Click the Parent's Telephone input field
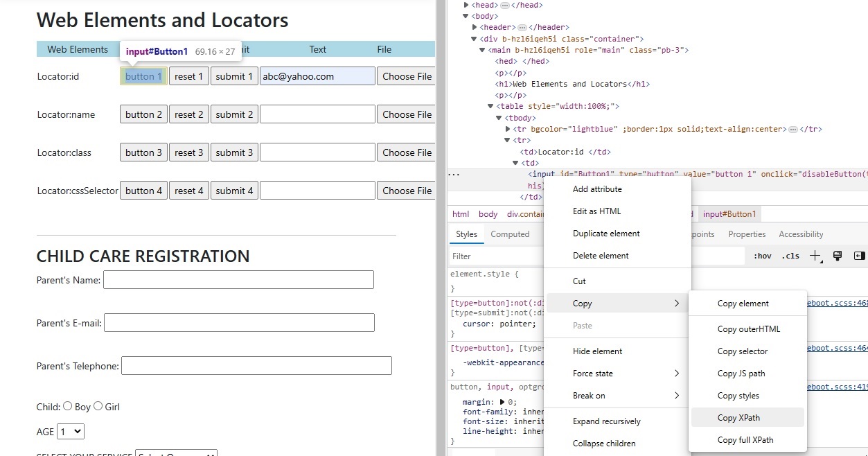The height and width of the screenshot is (456, 868). [x=256, y=366]
